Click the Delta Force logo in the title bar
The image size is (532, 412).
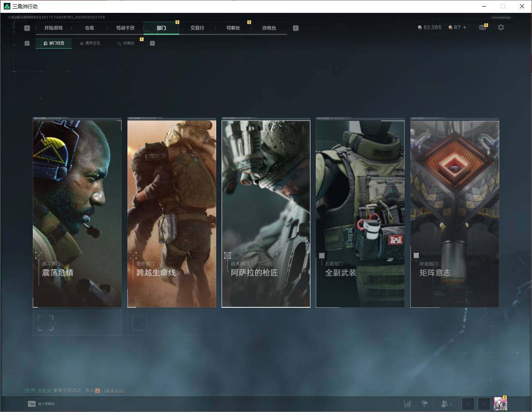coord(7,6)
